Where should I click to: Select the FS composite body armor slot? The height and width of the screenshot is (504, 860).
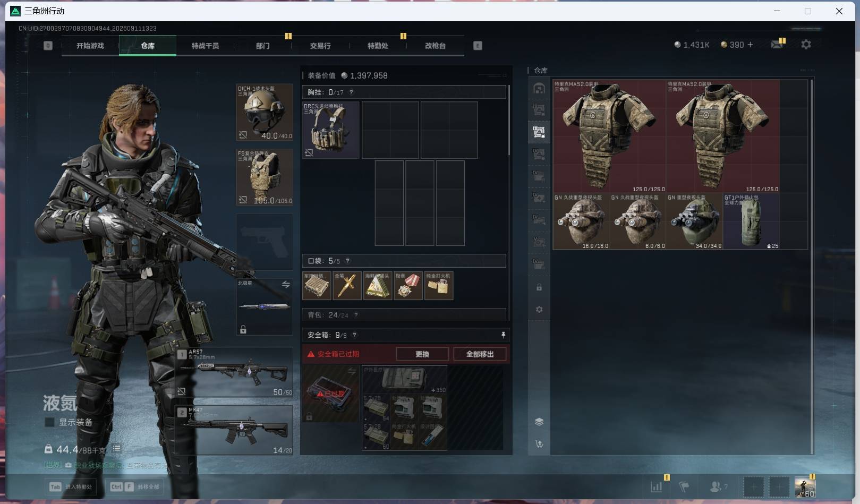point(265,177)
